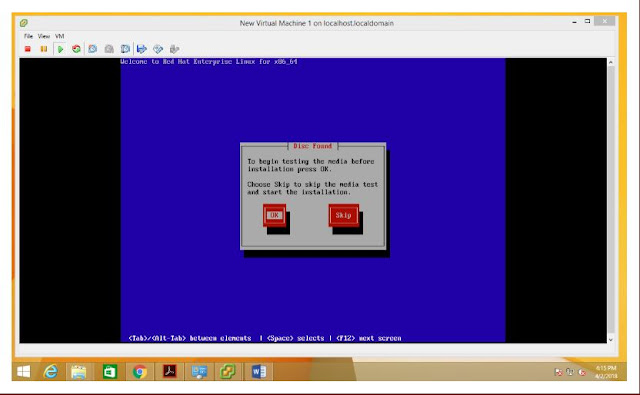Maximize the virtual machine console window
The width and height of the screenshot is (640, 395).
587,21
